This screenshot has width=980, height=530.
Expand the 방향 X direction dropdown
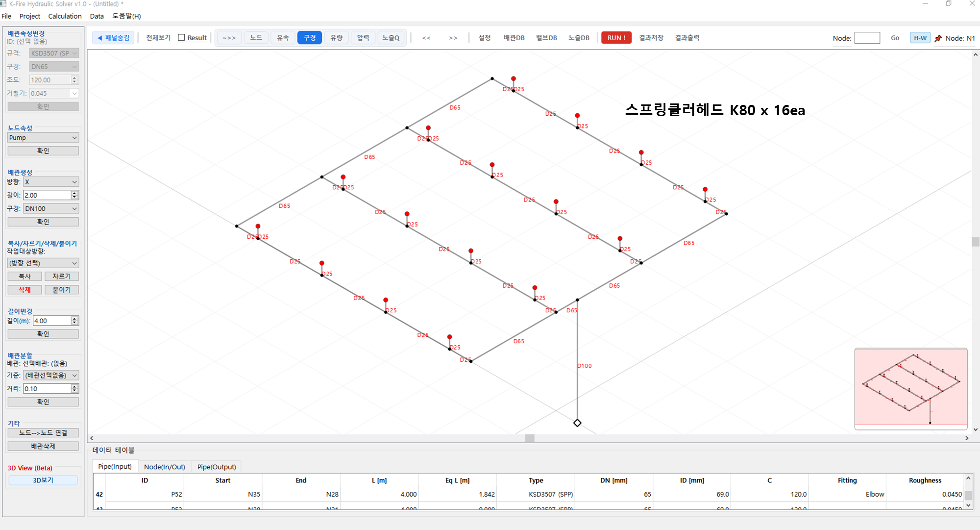(x=51, y=182)
